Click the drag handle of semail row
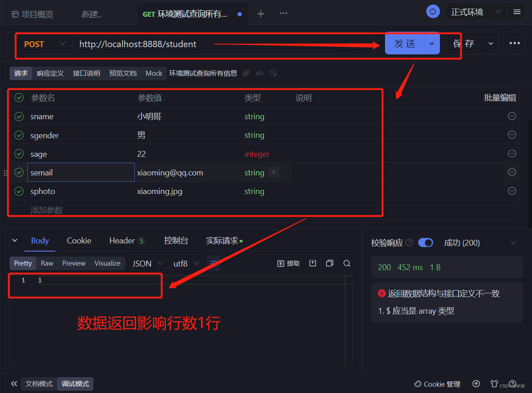Screen dimensions: 532x393 tap(5, 173)
